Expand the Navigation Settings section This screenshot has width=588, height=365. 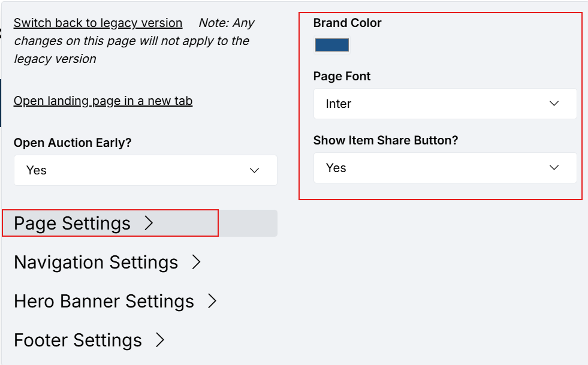click(x=96, y=263)
